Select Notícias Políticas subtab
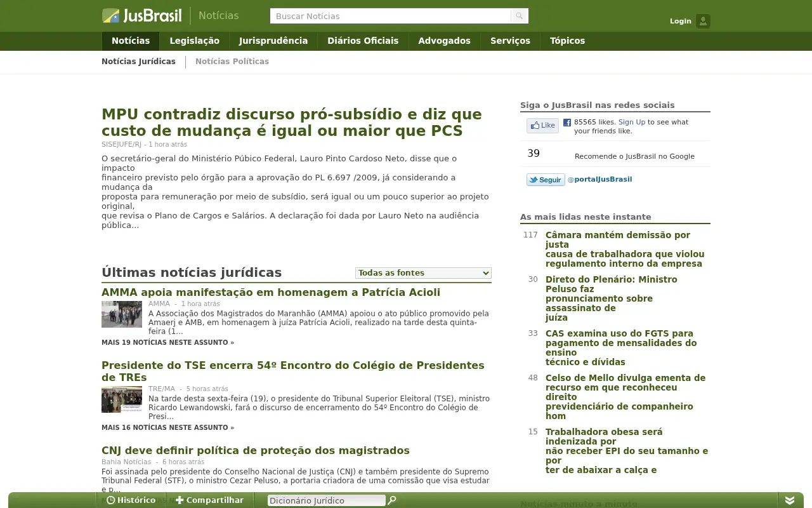The width and height of the screenshot is (812, 508). tap(232, 62)
